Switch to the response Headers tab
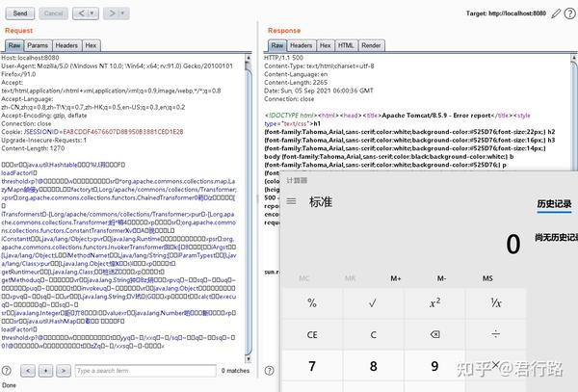 click(302, 45)
